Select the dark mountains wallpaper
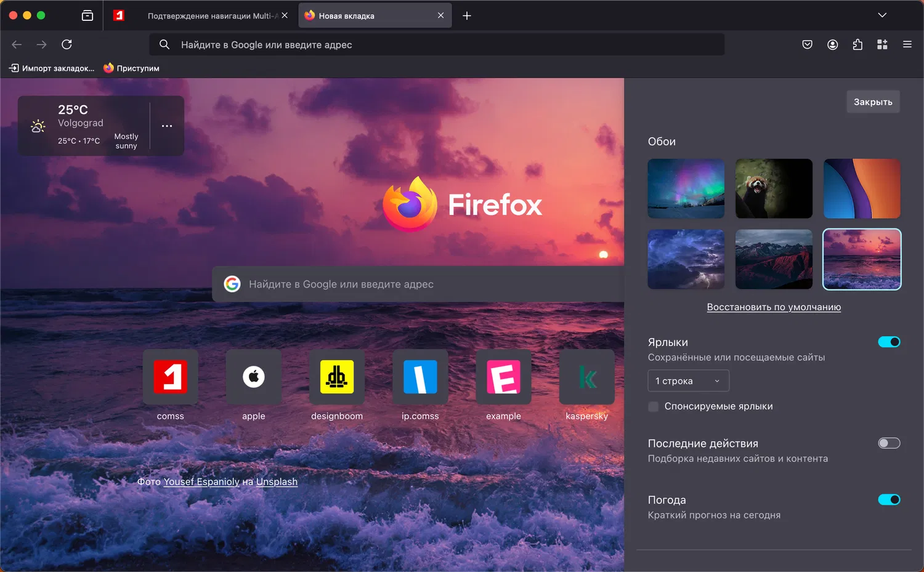 coord(774,259)
